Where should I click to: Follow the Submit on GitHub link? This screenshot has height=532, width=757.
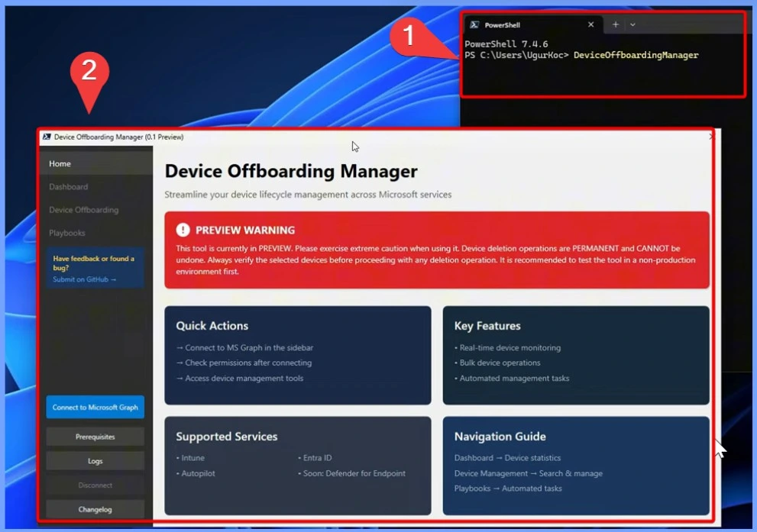click(x=85, y=279)
